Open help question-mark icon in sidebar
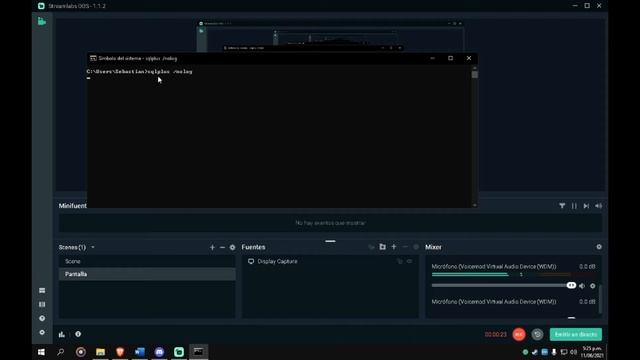The image size is (640, 360). pos(42,318)
